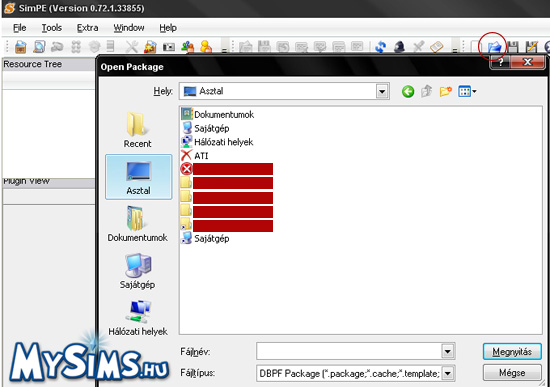
Task: Click the Mégse cancel button
Action: coord(512,373)
